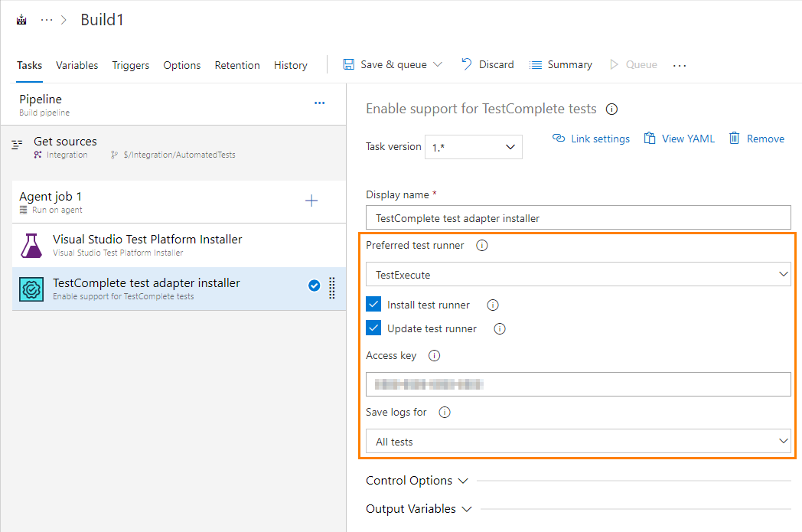Switch to the Options tab
Screen dimensions: 802x532
pos(181,66)
